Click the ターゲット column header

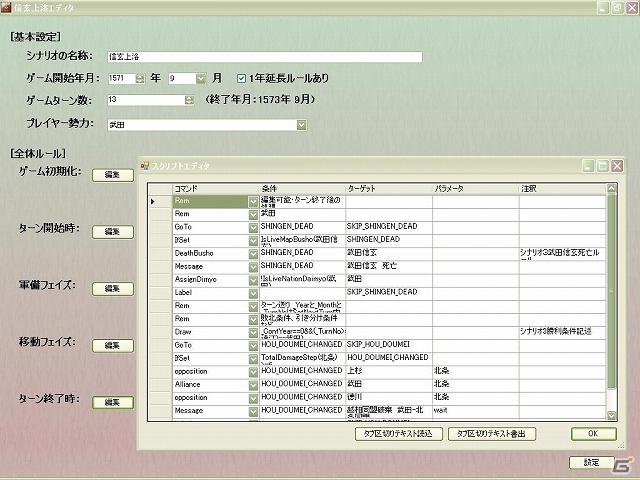pyautogui.click(x=389, y=189)
